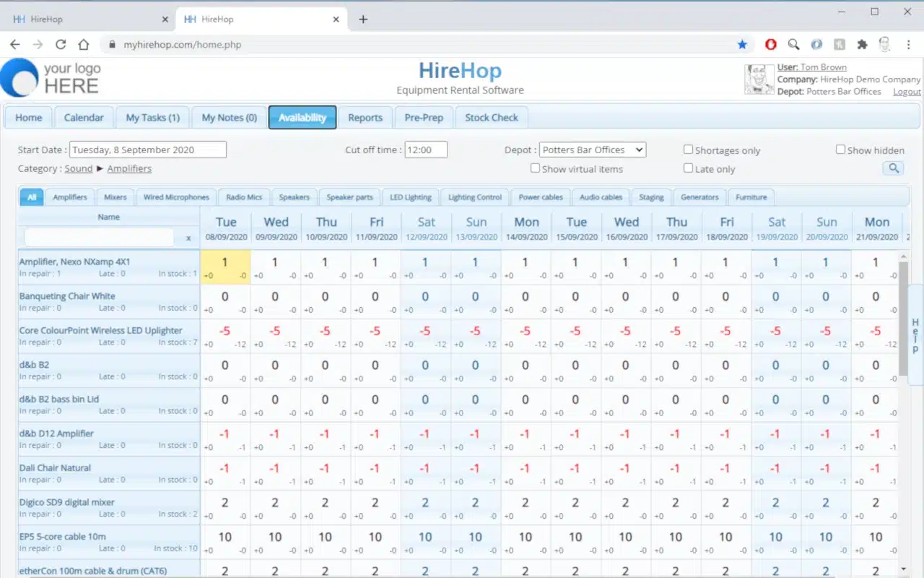Click the magnifier search button under Show hidden
Viewport: 924px width, 578px height.
[894, 168]
